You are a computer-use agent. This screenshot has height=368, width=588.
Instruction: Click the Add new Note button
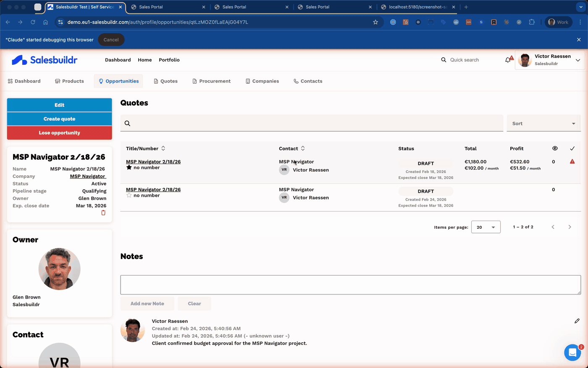147,304
